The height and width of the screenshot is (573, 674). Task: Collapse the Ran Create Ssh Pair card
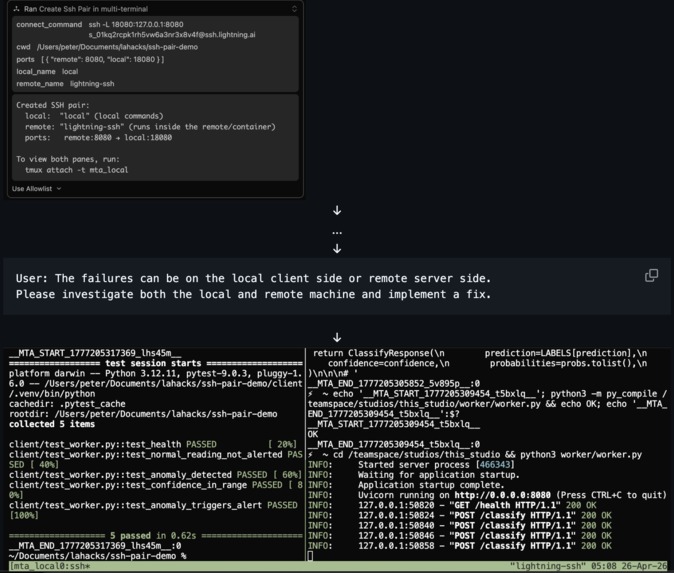coord(294,9)
